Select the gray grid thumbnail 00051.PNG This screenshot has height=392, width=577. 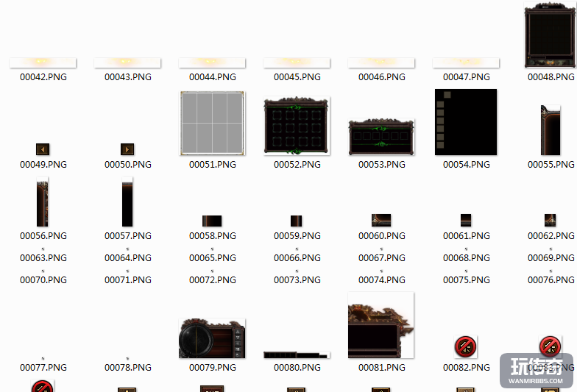coord(212,124)
